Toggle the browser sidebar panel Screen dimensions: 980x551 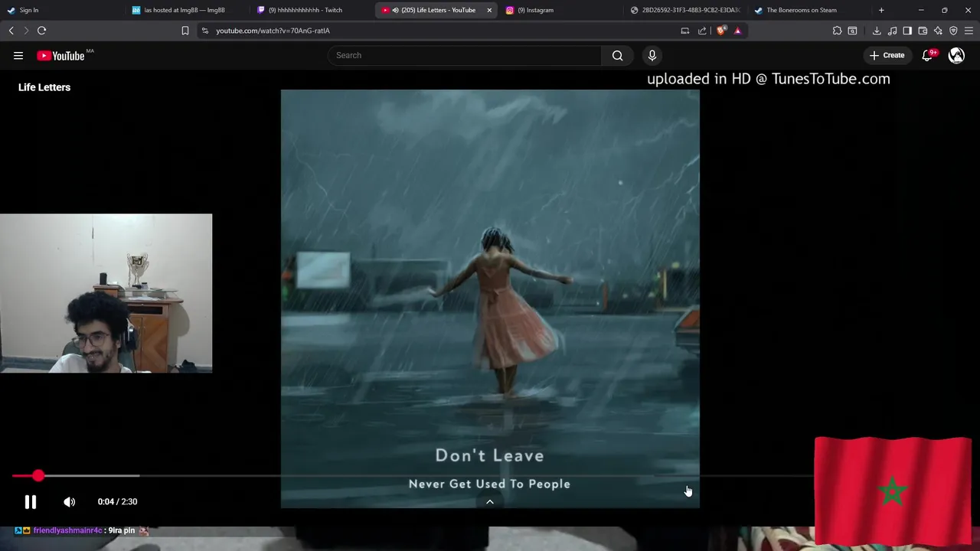pyautogui.click(x=907, y=31)
